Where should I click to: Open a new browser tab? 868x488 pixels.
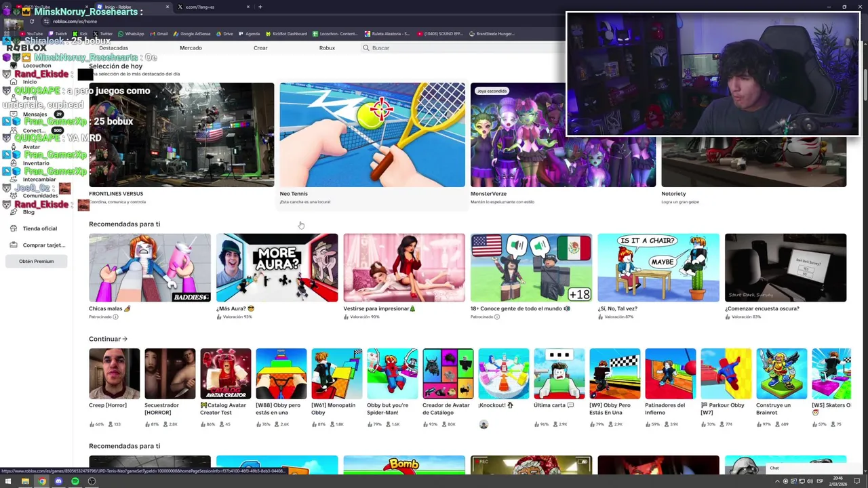pos(260,7)
